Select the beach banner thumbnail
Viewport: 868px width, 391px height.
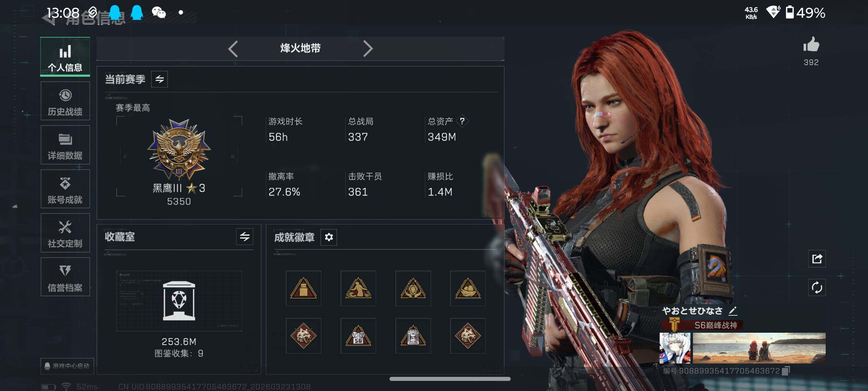[x=759, y=348]
